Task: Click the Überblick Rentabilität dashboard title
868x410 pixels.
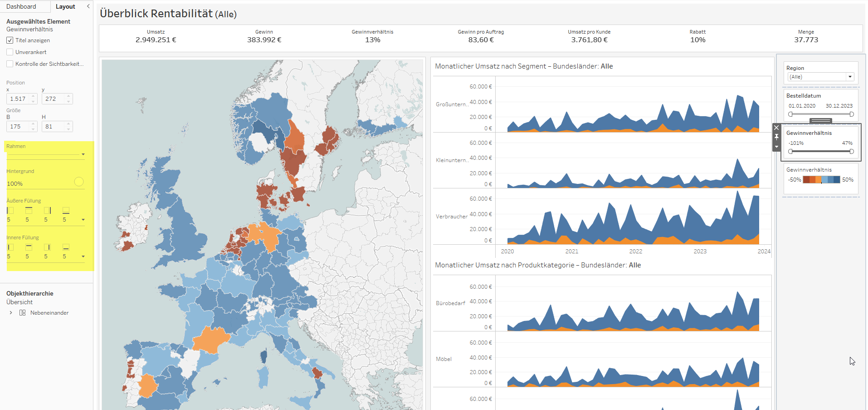Action: [x=168, y=14]
